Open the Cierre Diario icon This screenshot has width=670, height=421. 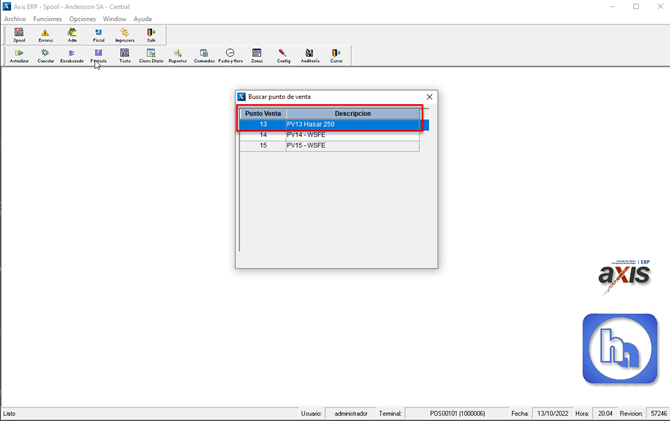[x=151, y=56]
